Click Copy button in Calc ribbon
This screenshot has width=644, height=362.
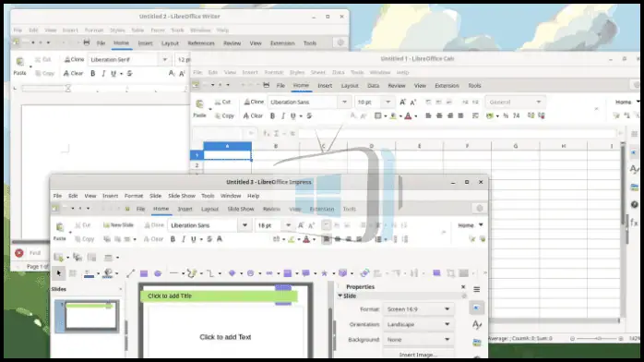pyautogui.click(x=224, y=115)
